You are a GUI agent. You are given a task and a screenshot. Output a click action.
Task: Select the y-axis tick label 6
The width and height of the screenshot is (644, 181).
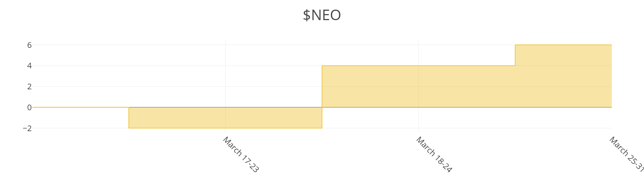(x=29, y=45)
